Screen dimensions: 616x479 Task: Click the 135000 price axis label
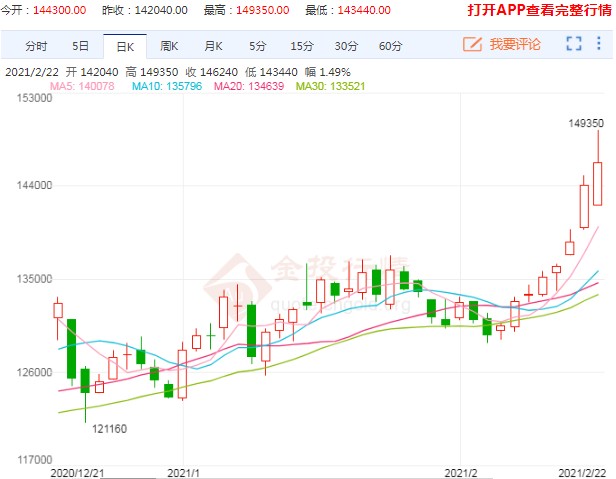pyautogui.click(x=34, y=279)
